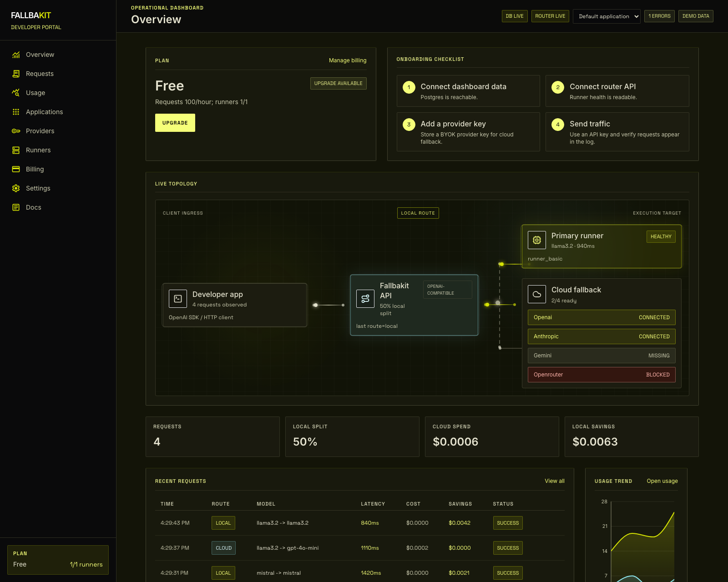This screenshot has height=582, width=728.
Task: Click the DEMO DATA button
Action: [696, 16]
